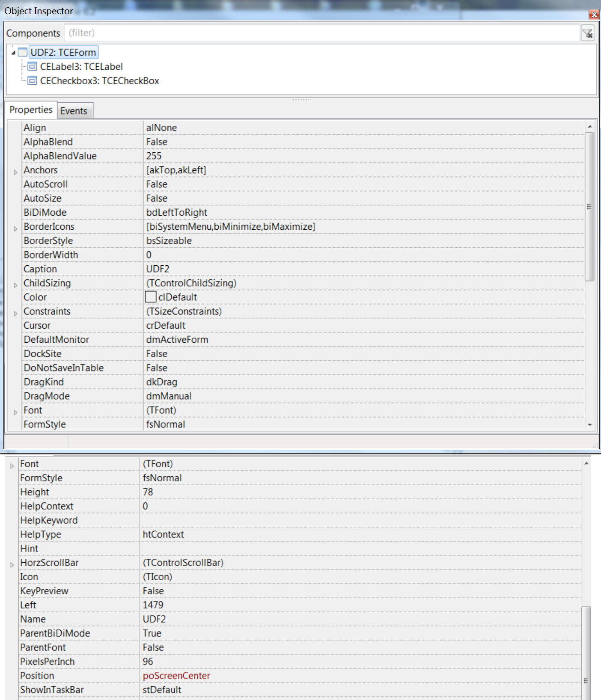Click the Color clDefault swatch
Screen dimensions: 601x700
pos(150,297)
